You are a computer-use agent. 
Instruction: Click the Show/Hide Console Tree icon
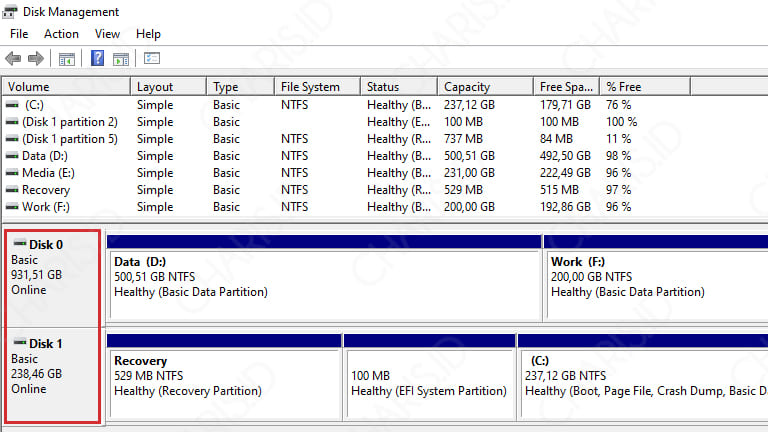(x=67, y=59)
